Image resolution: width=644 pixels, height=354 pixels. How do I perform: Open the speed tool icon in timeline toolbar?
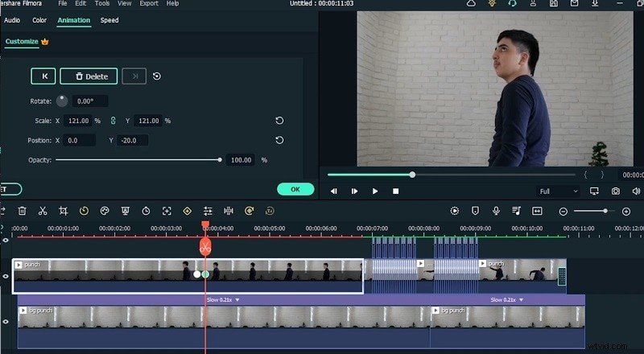pyautogui.click(x=84, y=211)
